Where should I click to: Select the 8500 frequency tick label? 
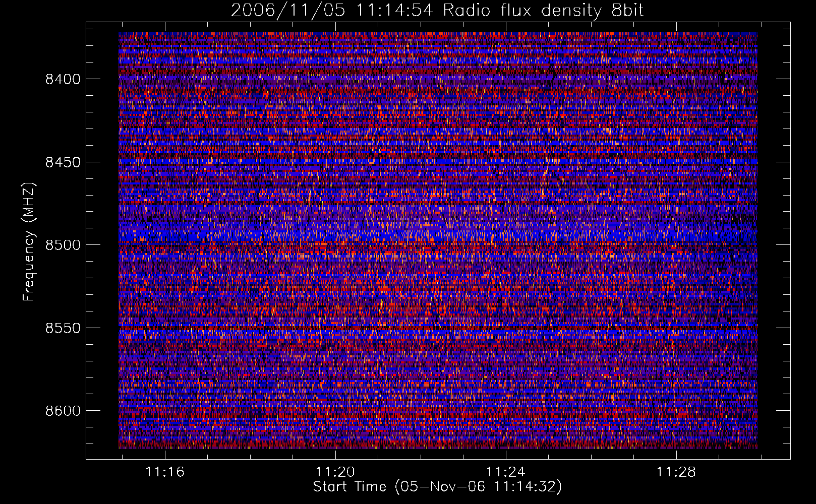point(63,245)
